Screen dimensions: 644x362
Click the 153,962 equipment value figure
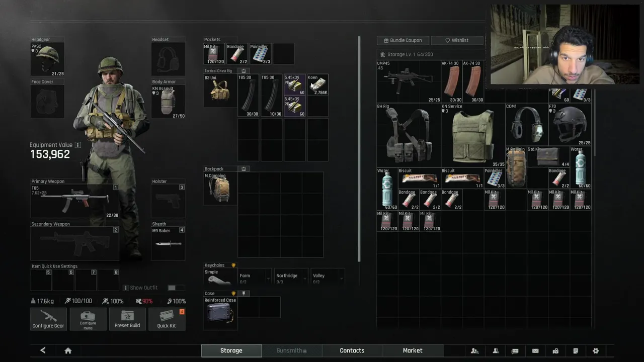(50, 154)
